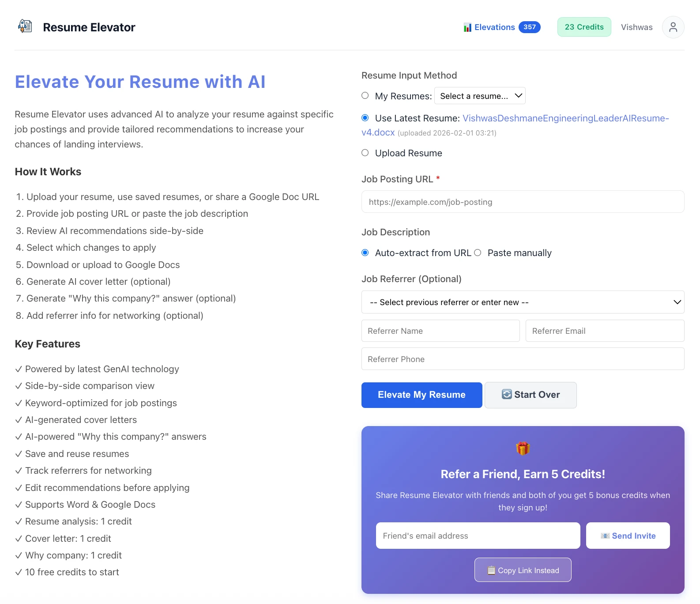
Task: Click the clipboard icon on Copy Link Instead
Action: 491,570
